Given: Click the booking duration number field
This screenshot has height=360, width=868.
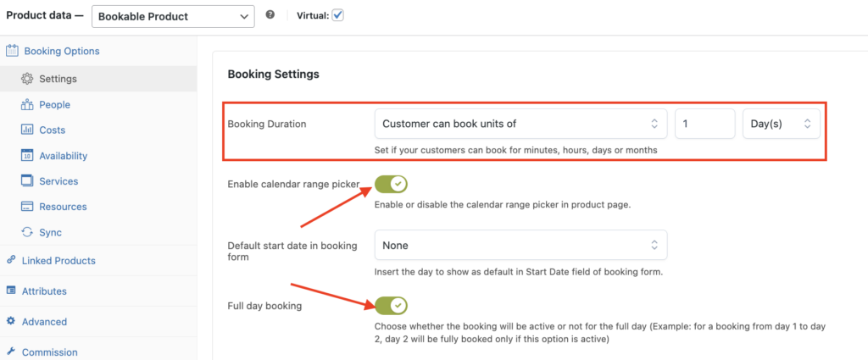Looking at the screenshot, I should [704, 124].
